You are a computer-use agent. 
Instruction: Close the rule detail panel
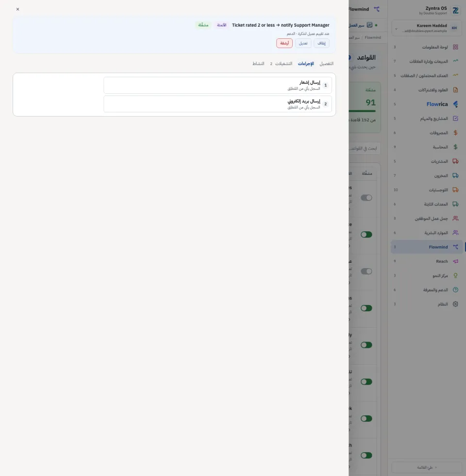pyautogui.click(x=17, y=9)
